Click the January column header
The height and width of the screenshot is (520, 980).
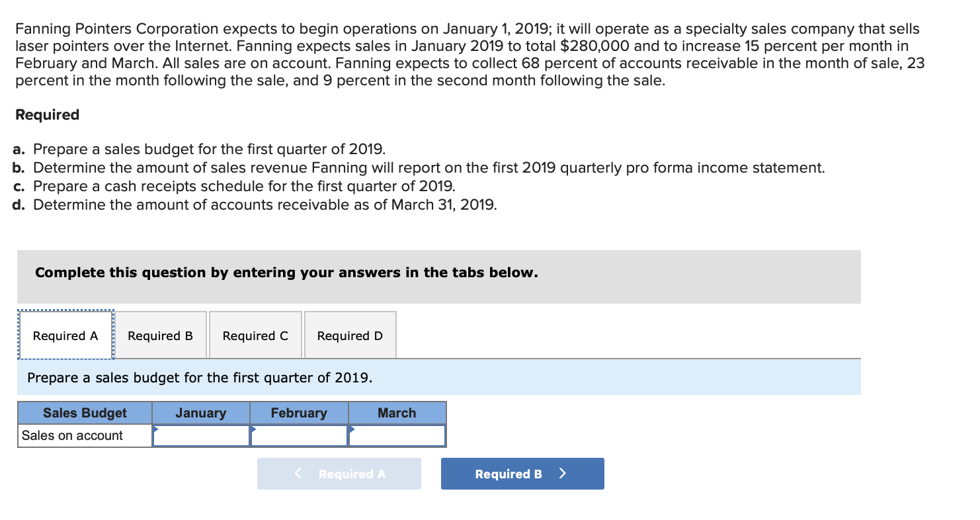(201, 413)
